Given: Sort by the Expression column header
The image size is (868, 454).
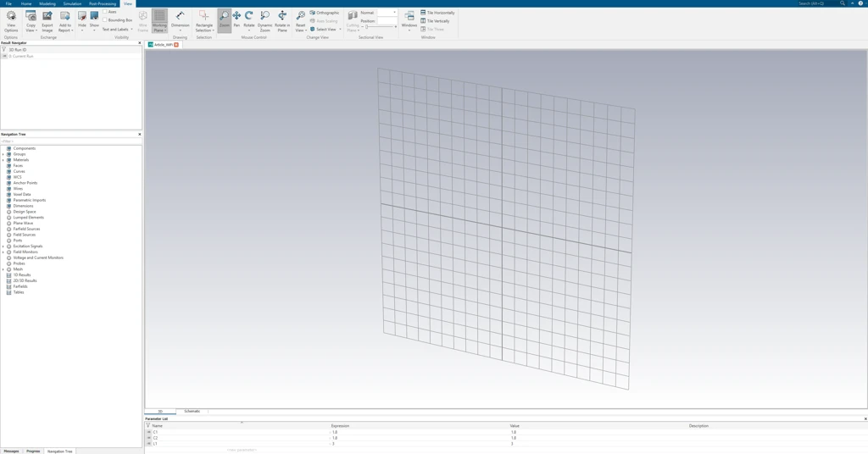Looking at the screenshot, I should pos(340,426).
